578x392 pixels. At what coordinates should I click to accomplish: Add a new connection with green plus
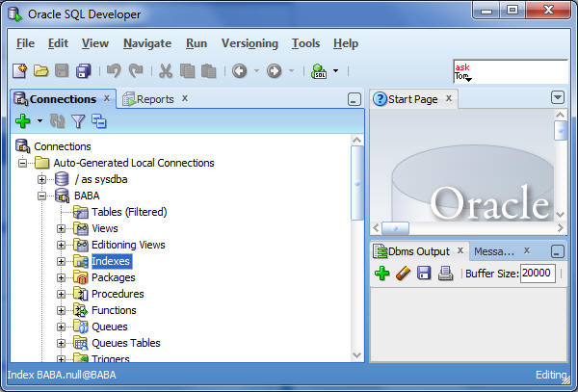(23, 120)
